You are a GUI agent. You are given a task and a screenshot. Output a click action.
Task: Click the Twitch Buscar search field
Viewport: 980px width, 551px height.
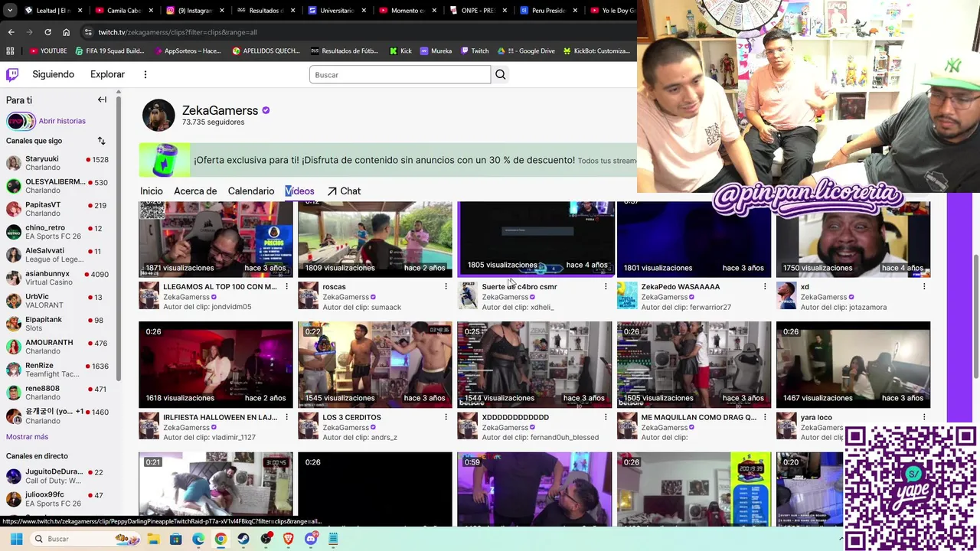(x=400, y=74)
